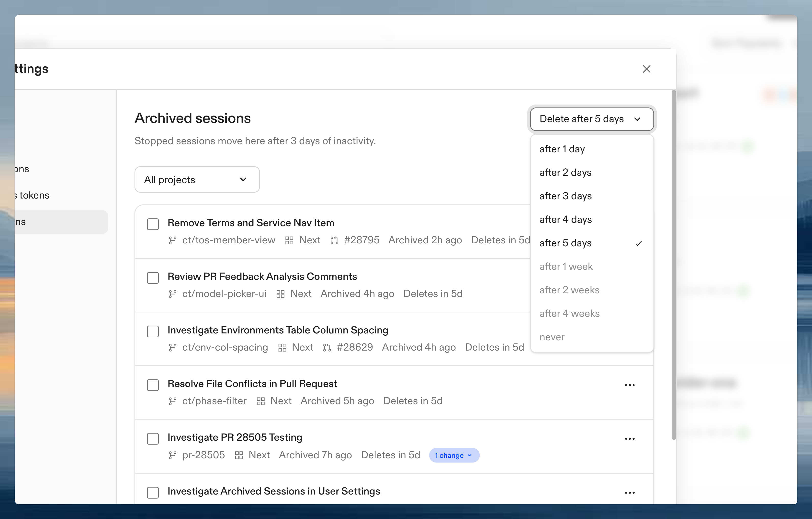Viewport: 812px width, 519px height.
Task: Click Archived 5h ago text
Action: click(x=337, y=401)
